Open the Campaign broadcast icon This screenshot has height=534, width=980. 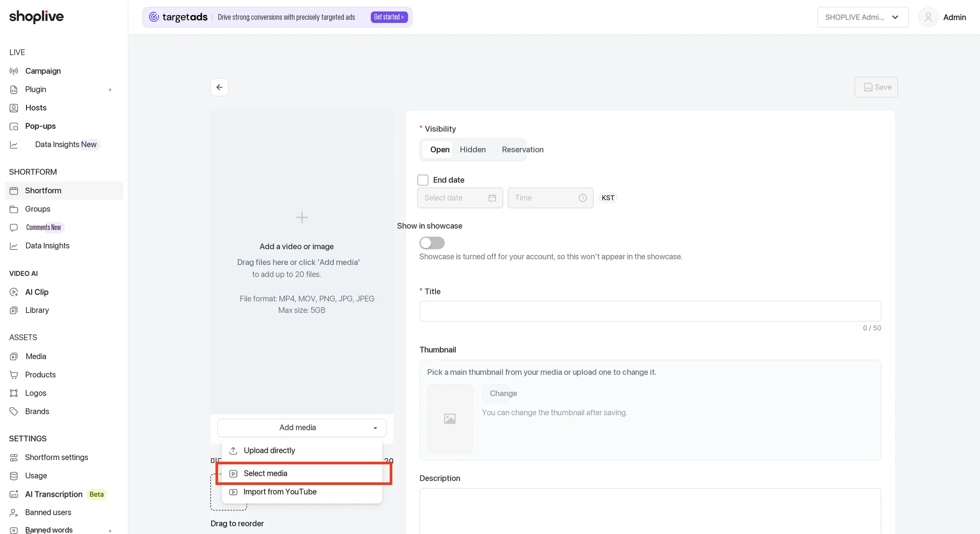[14, 71]
